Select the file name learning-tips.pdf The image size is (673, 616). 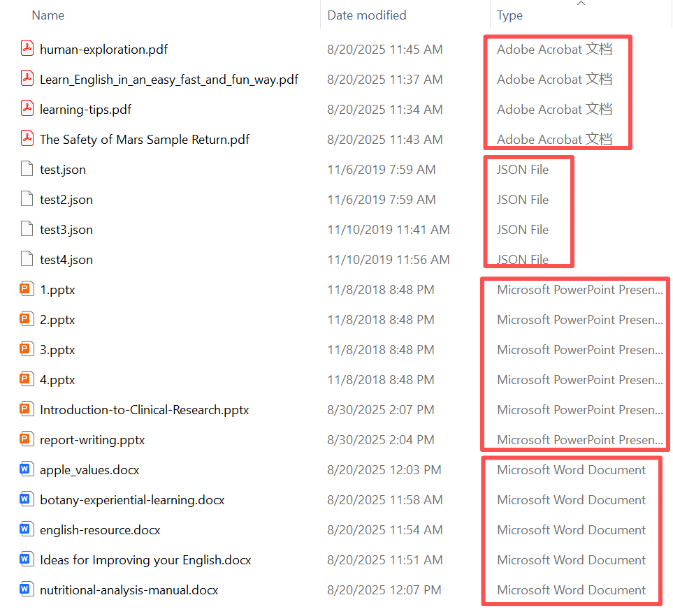click(x=85, y=110)
